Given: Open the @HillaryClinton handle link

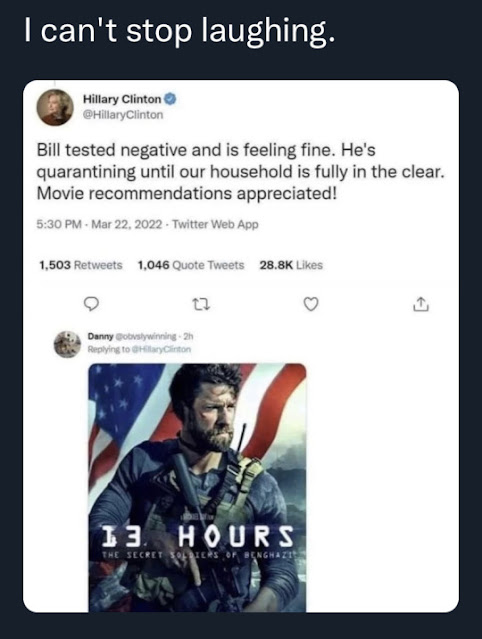Looking at the screenshot, I should tap(123, 115).
